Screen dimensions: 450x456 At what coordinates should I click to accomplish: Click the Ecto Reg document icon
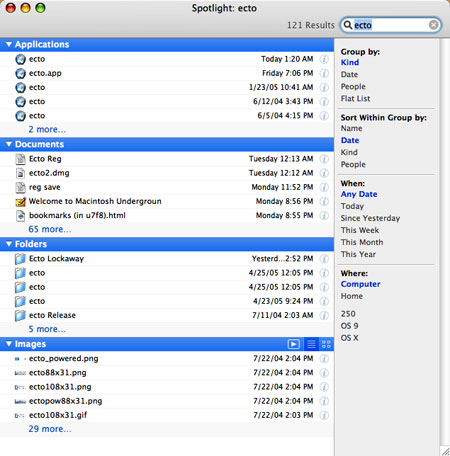pyautogui.click(x=20, y=159)
